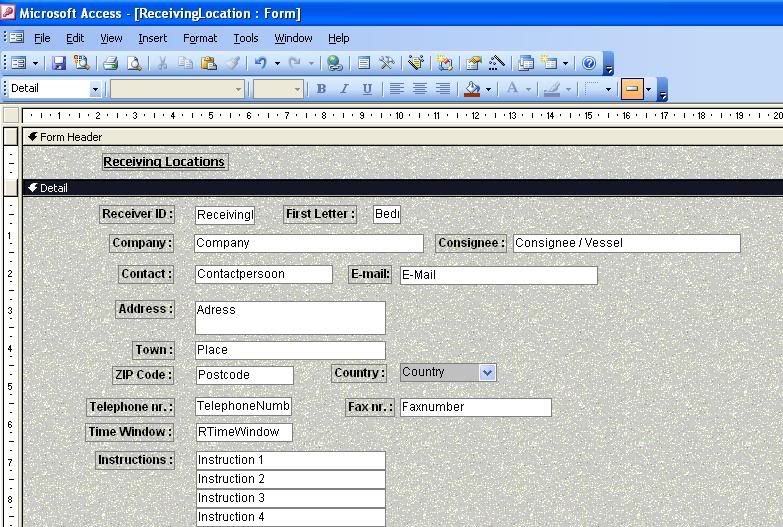Select the E-Mail text box
The width and height of the screenshot is (783, 527).
pyautogui.click(x=498, y=275)
